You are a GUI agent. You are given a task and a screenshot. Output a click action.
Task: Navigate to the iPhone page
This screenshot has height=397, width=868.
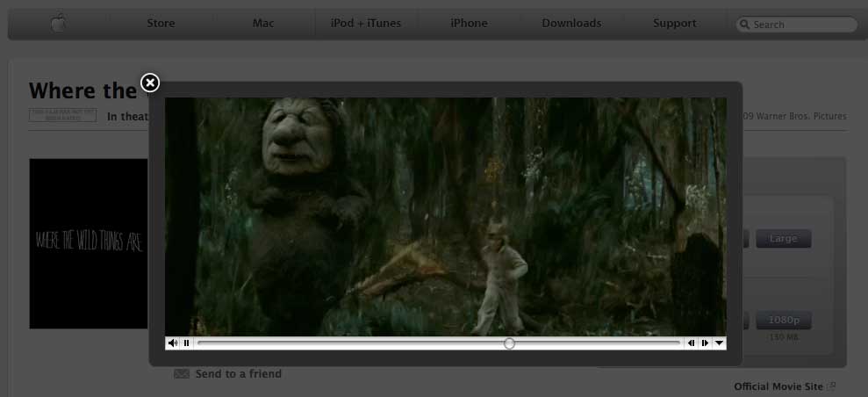[469, 24]
